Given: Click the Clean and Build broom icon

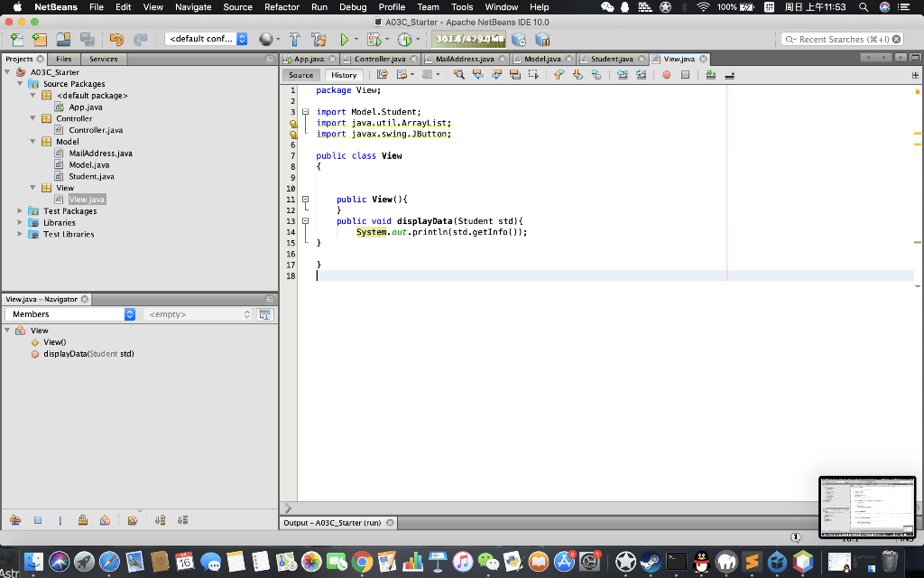Looking at the screenshot, I should click(x=318, y=39).
